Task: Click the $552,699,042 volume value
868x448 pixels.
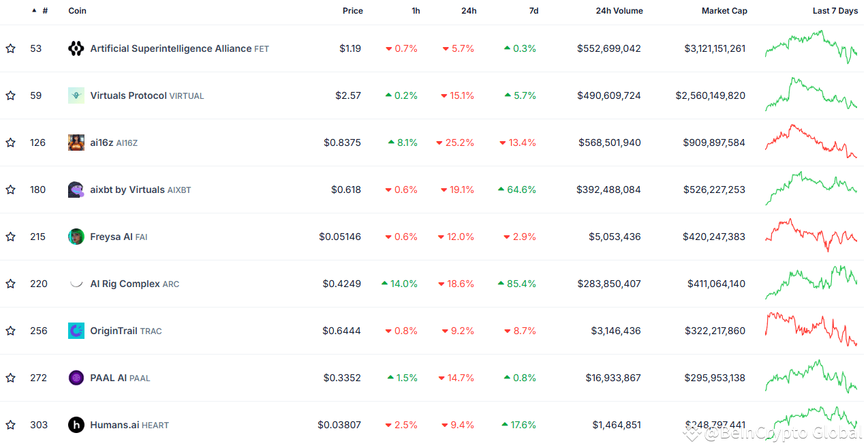Action: coord(609,48)
